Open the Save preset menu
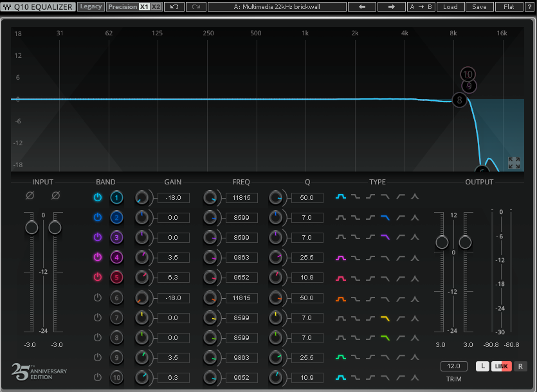The height and width of the screenshot is (392, 537). tap(479, 6)
